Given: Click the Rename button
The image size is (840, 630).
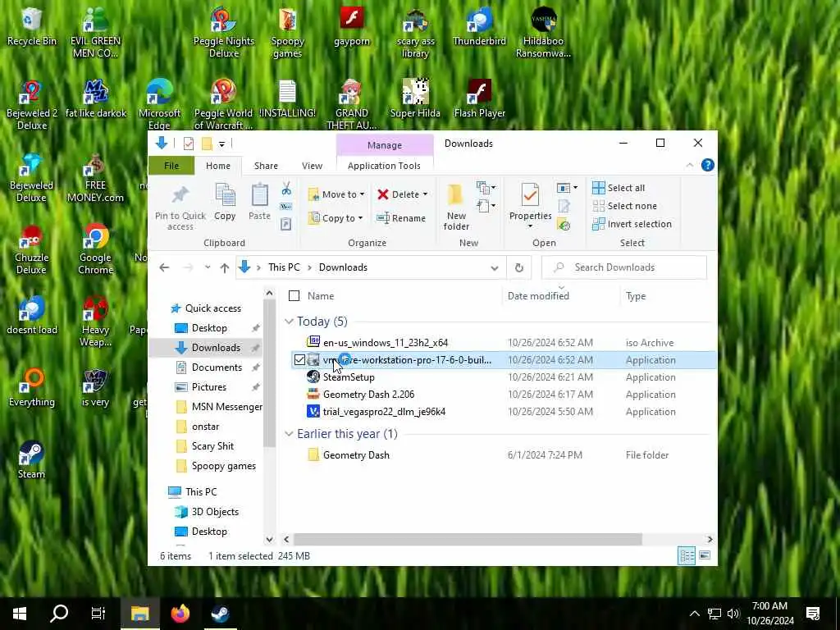Looking at the screenshot, I should point(400,218).
